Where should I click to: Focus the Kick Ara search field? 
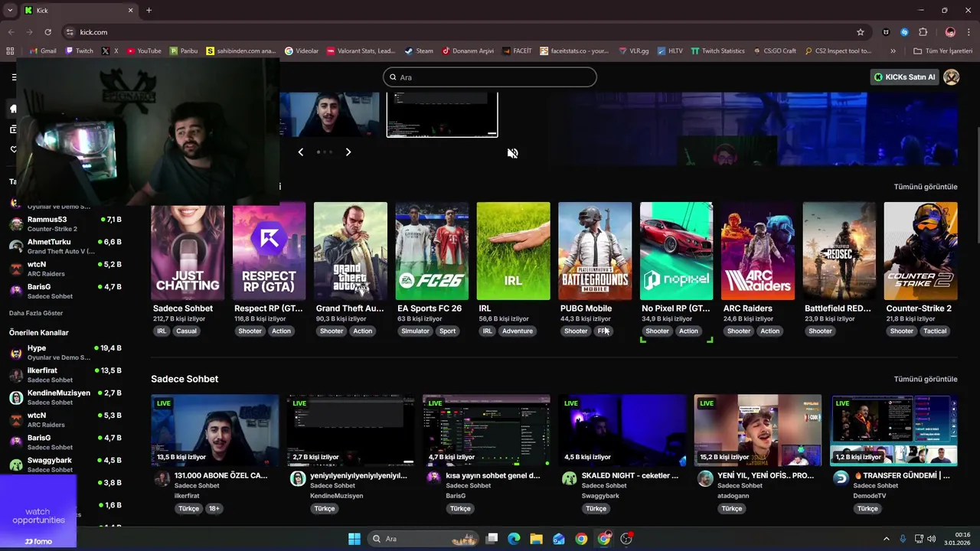pos(490,77)
